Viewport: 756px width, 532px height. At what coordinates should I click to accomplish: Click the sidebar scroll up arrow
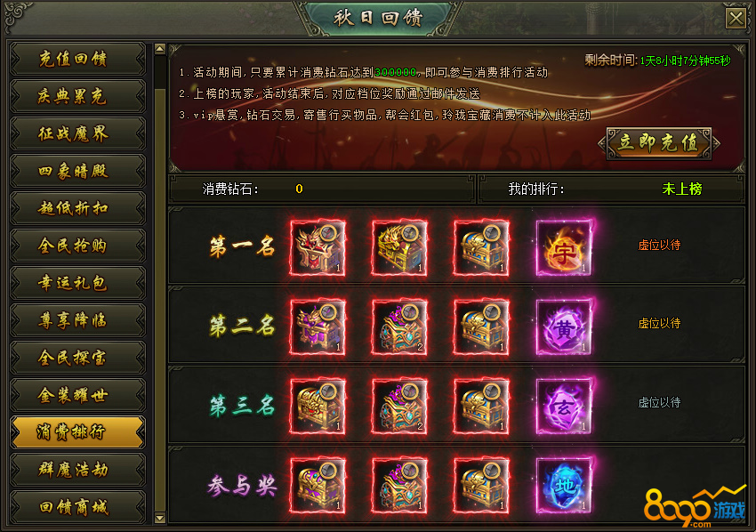[x=160, y=48]
